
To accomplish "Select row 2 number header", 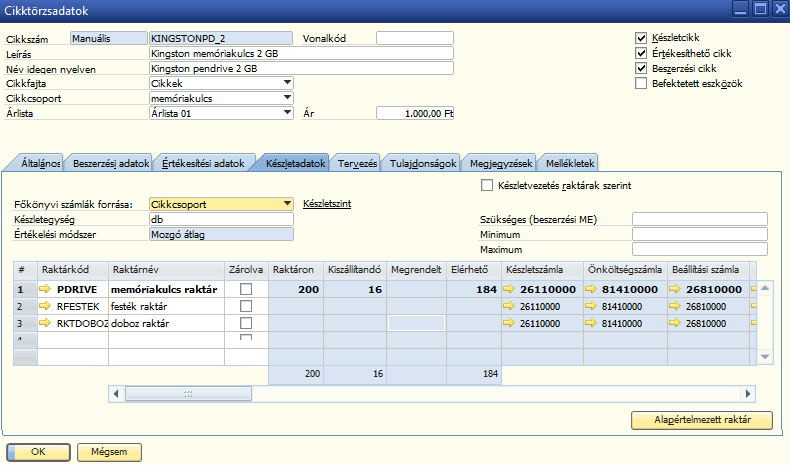I will [25, 306].
